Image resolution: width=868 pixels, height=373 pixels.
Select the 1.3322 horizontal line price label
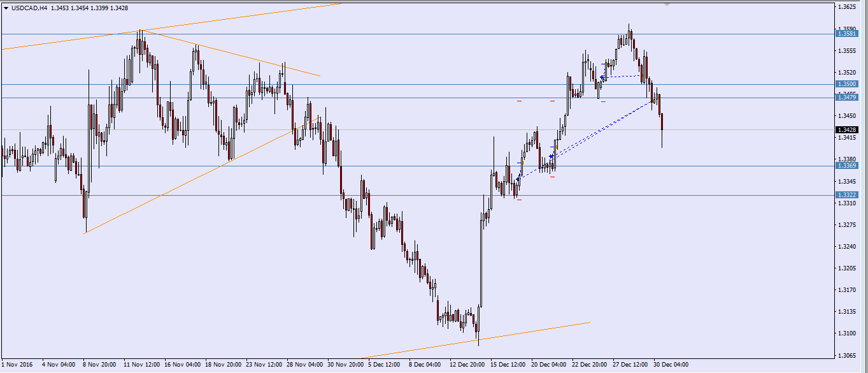point(847,195)
